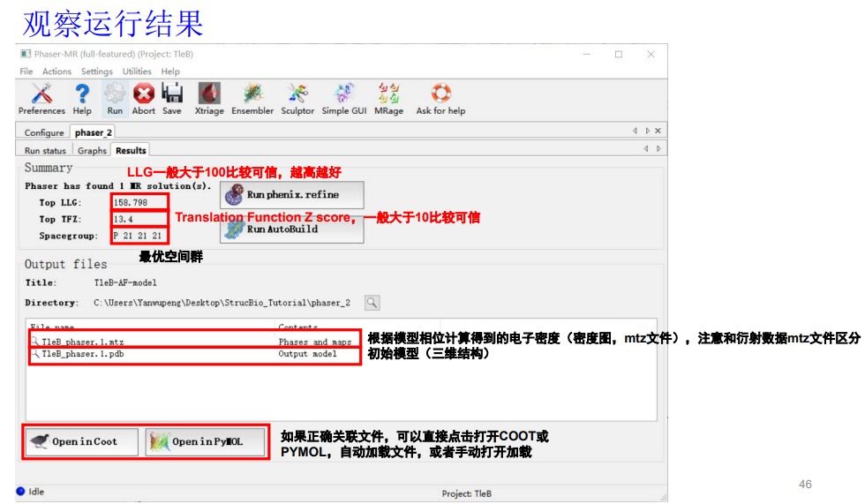The height and width of the screenshot is (504, 865).
Task: Click the Run AutoBuild button
Action: click(x=292, y=230)
